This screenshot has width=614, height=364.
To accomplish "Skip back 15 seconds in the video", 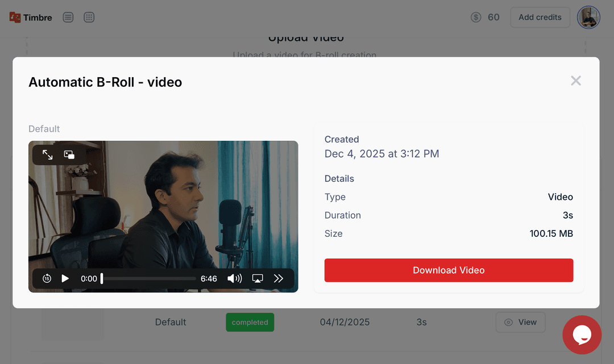I will pos(46,278).
